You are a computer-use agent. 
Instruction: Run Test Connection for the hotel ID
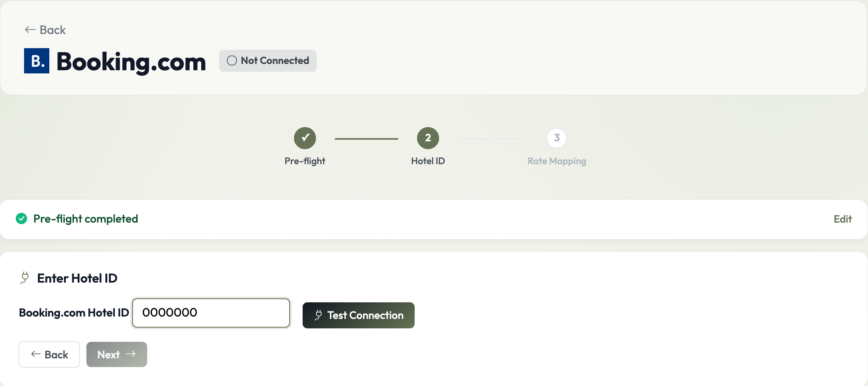pos(359,315)
